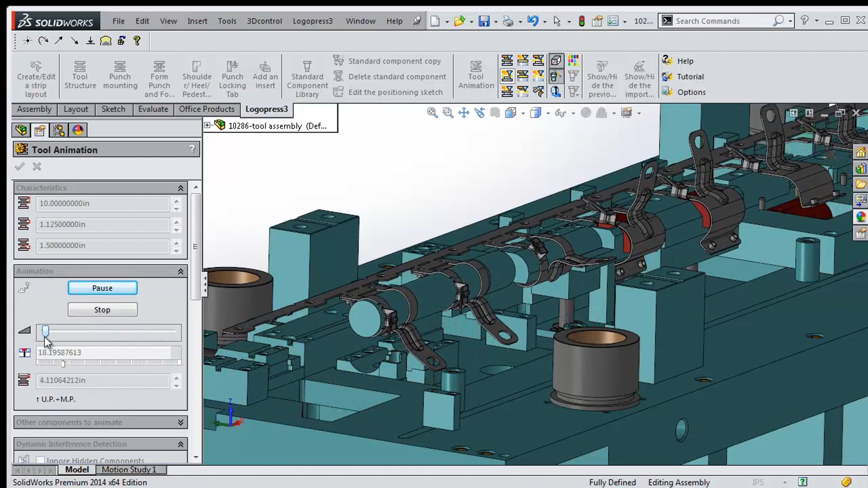The width and height of the screenshot is (868, 488).
Task: Open Appearances color ball in task pane
Action: tap(861, 217)
